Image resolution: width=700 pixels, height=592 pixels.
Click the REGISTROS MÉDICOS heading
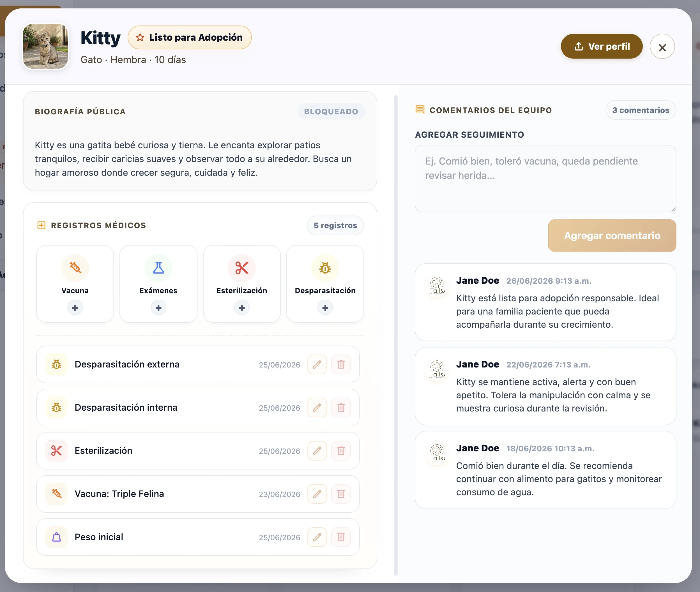(x=98, y=225)
